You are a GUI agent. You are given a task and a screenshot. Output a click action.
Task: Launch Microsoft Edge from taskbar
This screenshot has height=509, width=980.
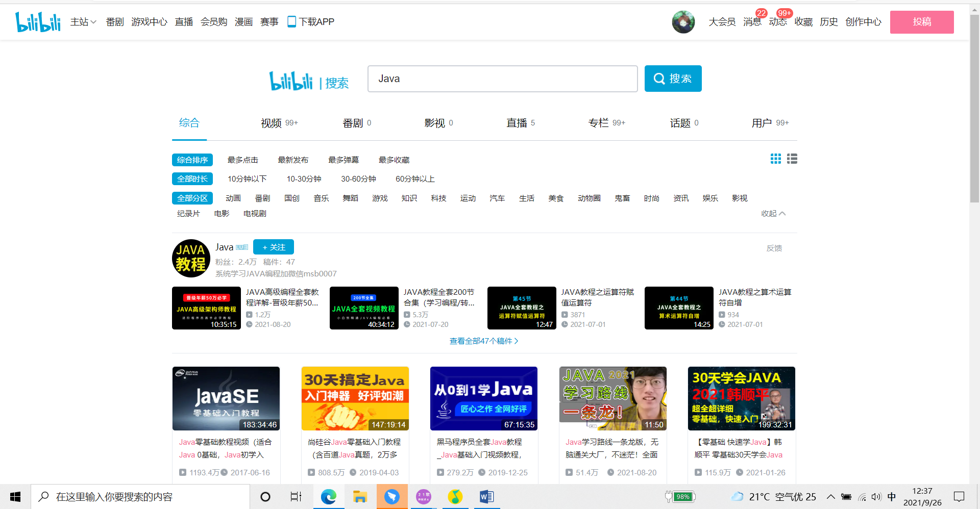point(328,497)
